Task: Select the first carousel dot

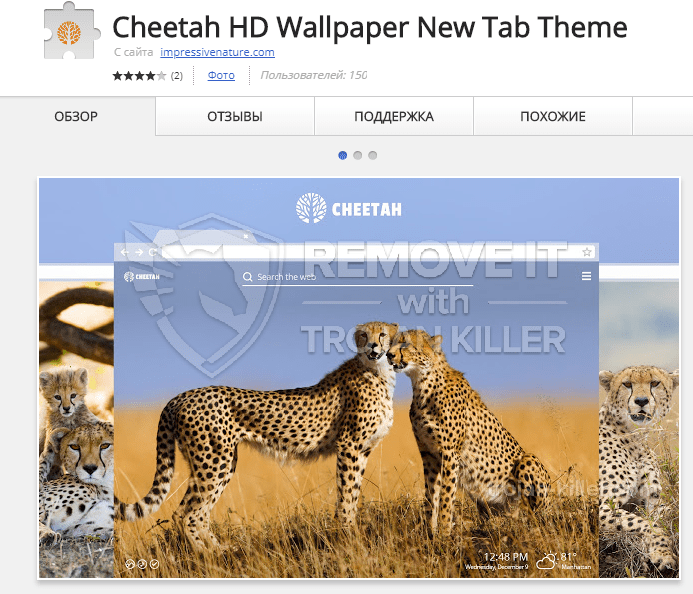Action: point(343,155)
